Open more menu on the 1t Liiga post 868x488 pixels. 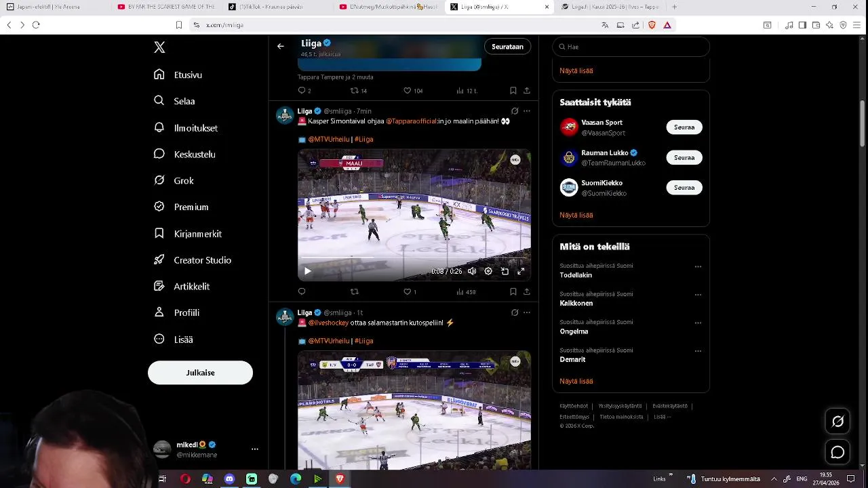527,312
